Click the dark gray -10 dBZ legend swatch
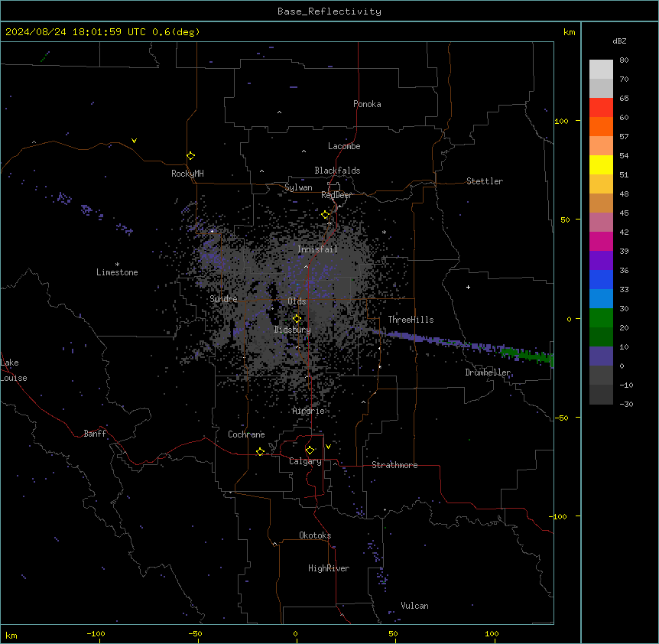Image resolution: width=659 pixels, height=644 pixels. pos(601,395)
